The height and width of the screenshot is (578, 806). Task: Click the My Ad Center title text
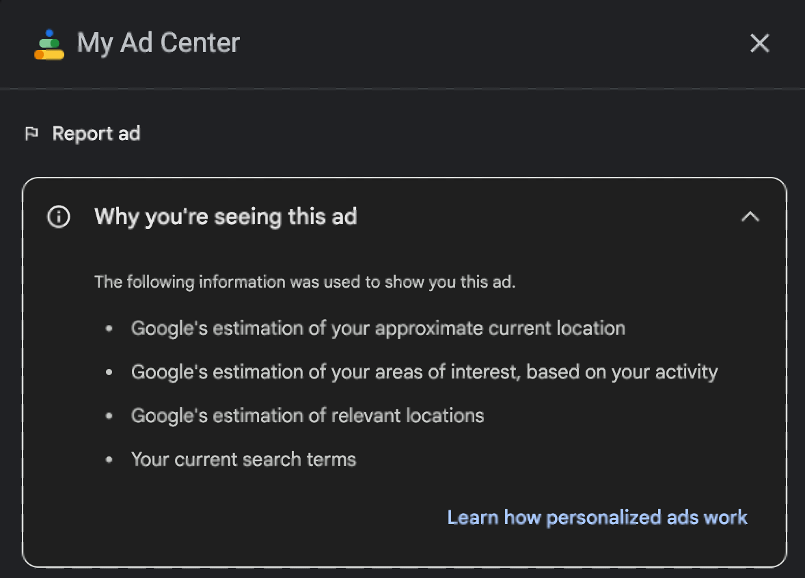click(x=158, y=43)
